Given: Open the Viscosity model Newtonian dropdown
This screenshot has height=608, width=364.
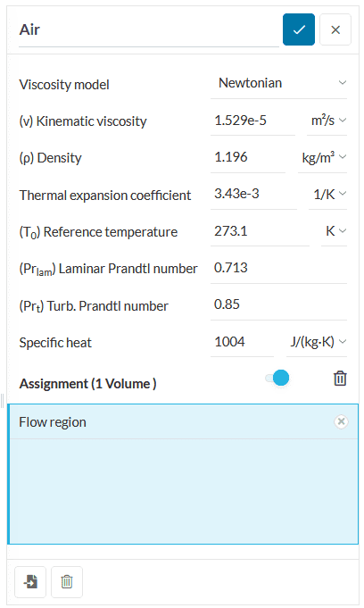Looking at the screenshot, I should click(x=278, y=83).
